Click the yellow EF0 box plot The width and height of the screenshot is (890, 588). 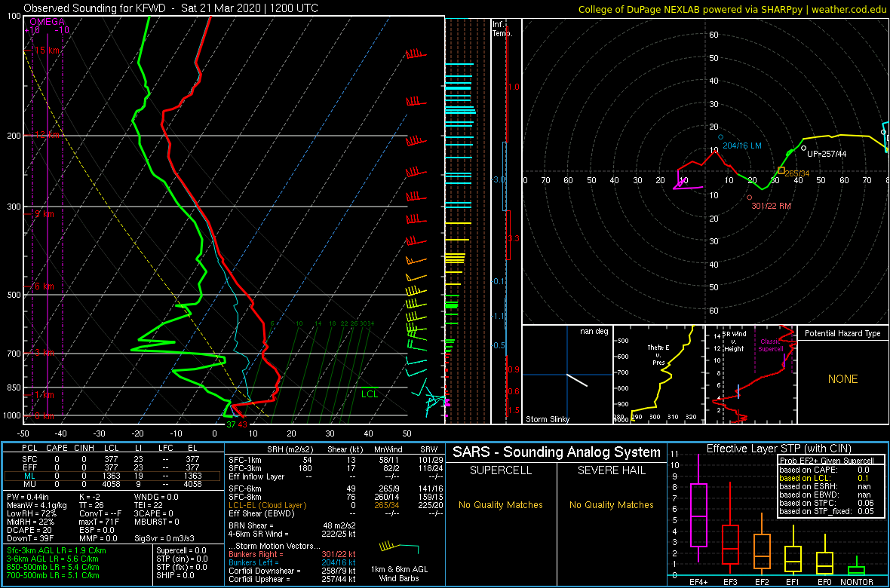pyautogui.click(x=826, y=555)
